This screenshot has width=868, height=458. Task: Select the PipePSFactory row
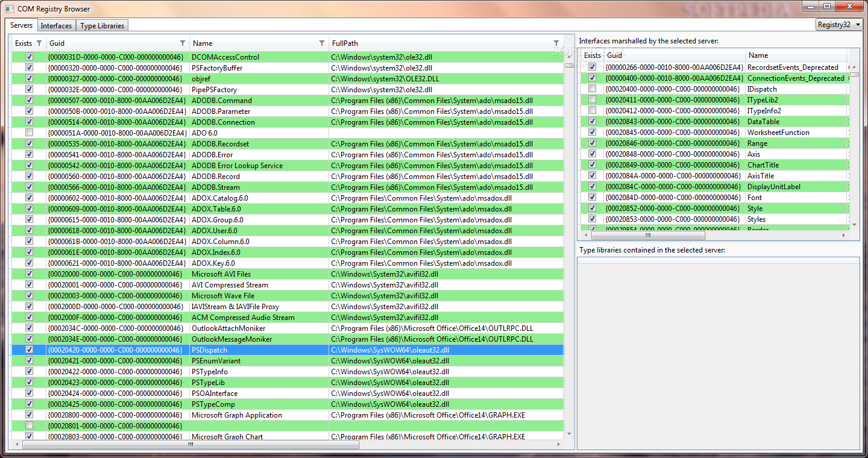(288, 89)
